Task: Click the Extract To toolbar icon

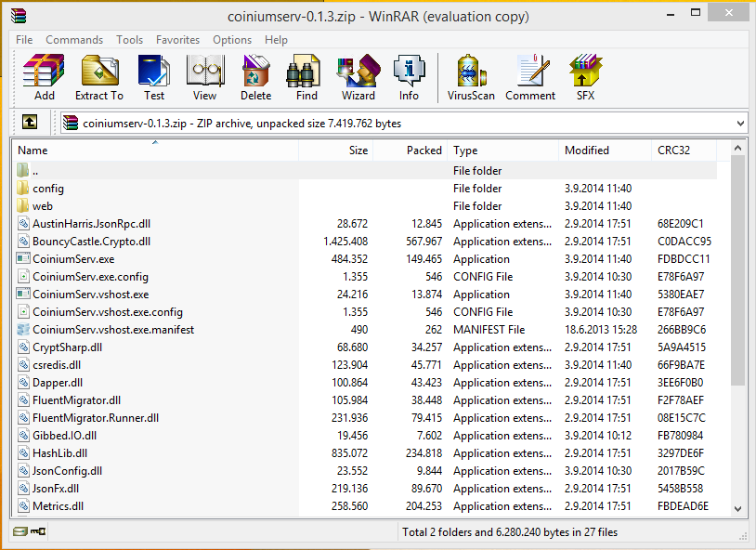Action: click(99, 77)
